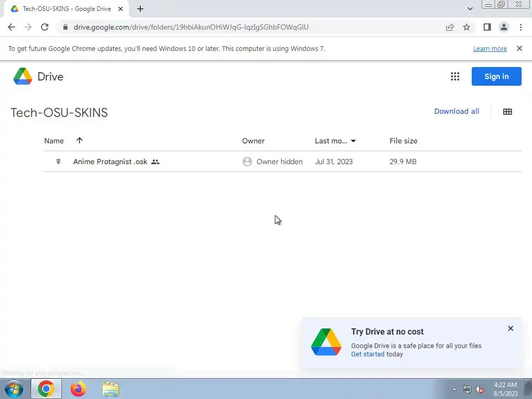The height and width of the screenshot is (399, 532).
Task: Bookmark this tab with the star icon
Action: tap(467, 27)
